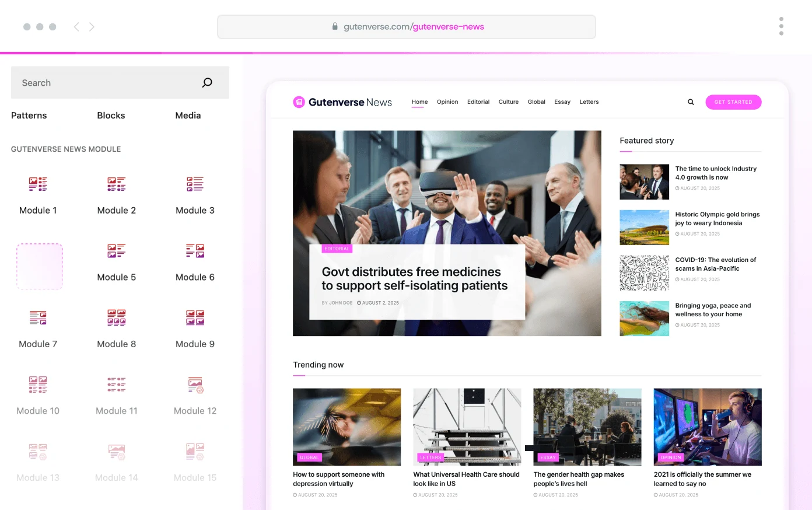812x510 pixels.
Task: Go back with browser back arrow
Action: tap(76, 27)
